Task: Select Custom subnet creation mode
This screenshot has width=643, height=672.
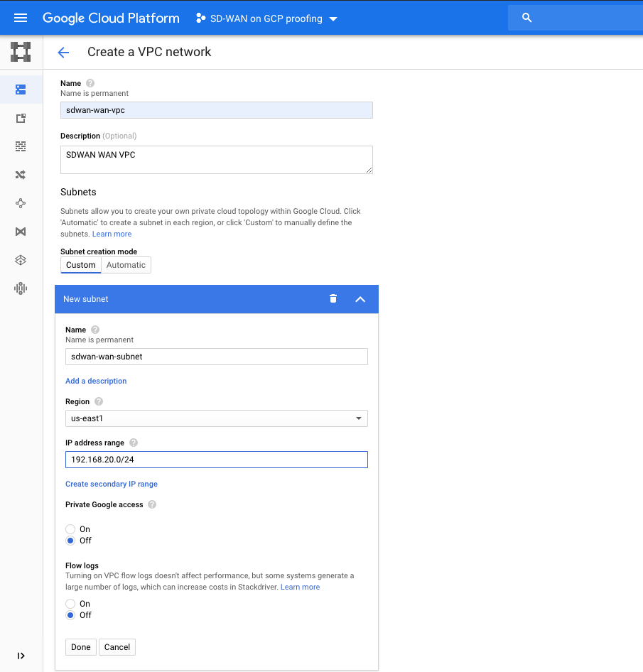Action: click(80, 265)
